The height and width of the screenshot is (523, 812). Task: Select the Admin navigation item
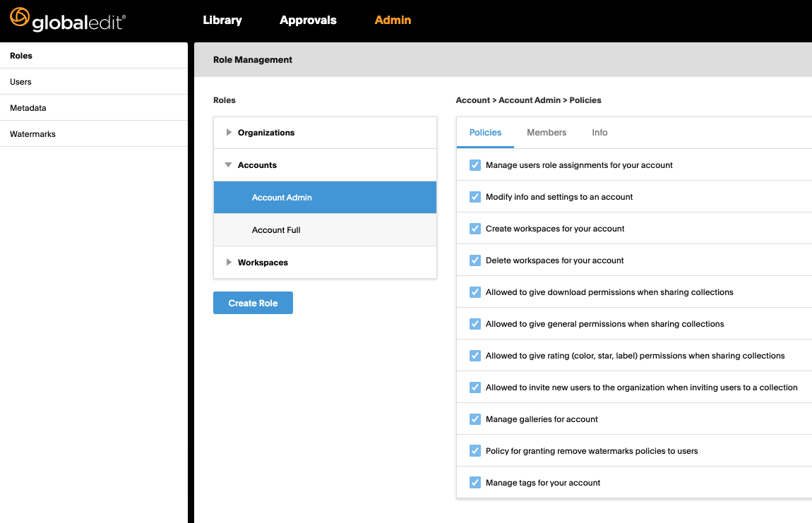pyautogui.click(x=393, y=20)
